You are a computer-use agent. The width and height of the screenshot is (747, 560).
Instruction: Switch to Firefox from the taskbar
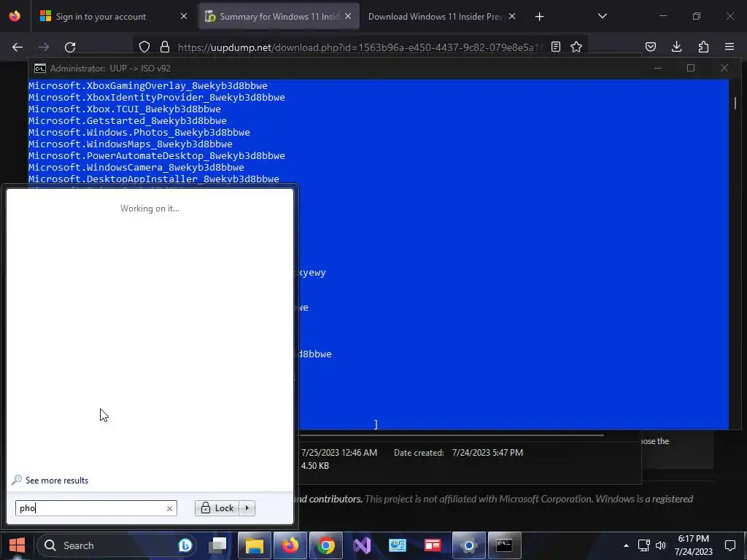(x=290, y=545)
